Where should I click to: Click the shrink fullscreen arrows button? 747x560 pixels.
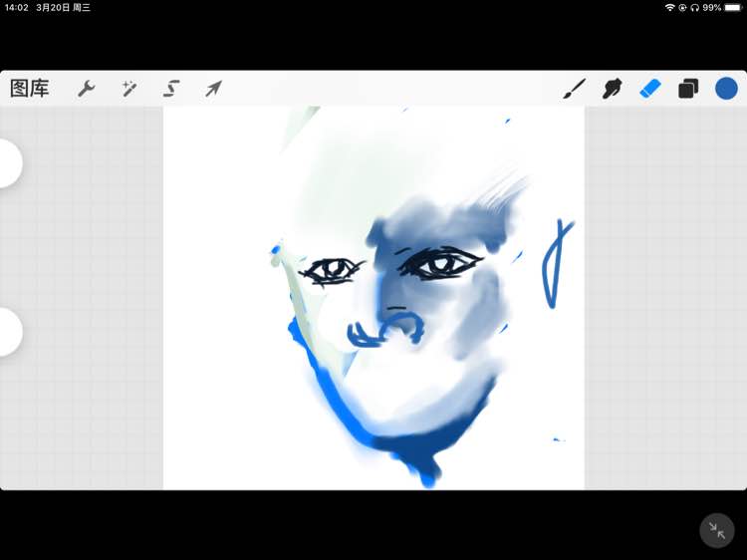click(x=717, y=530)
